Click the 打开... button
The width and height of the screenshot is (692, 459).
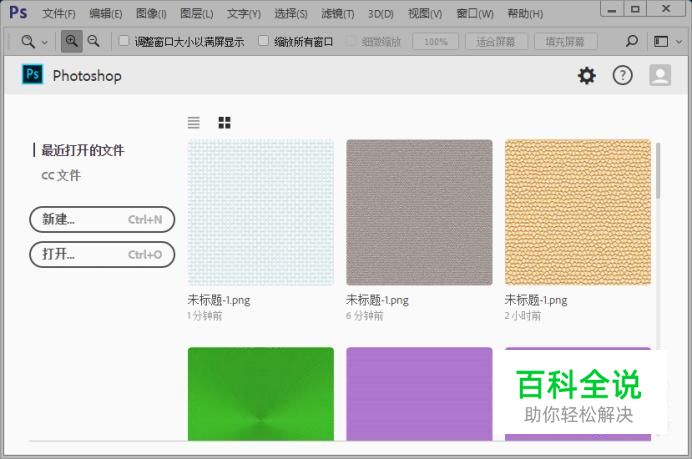(x=102, y=255)
